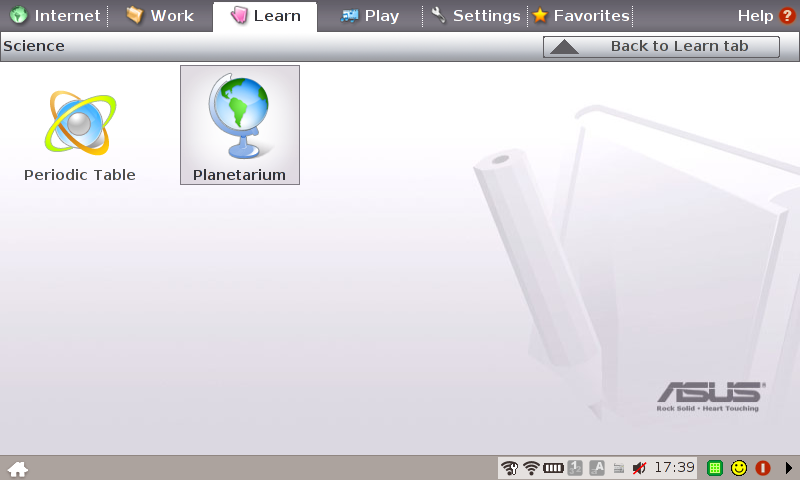Open the Favorites tab
The image size is (800, 480).
[x=581, y=15]
